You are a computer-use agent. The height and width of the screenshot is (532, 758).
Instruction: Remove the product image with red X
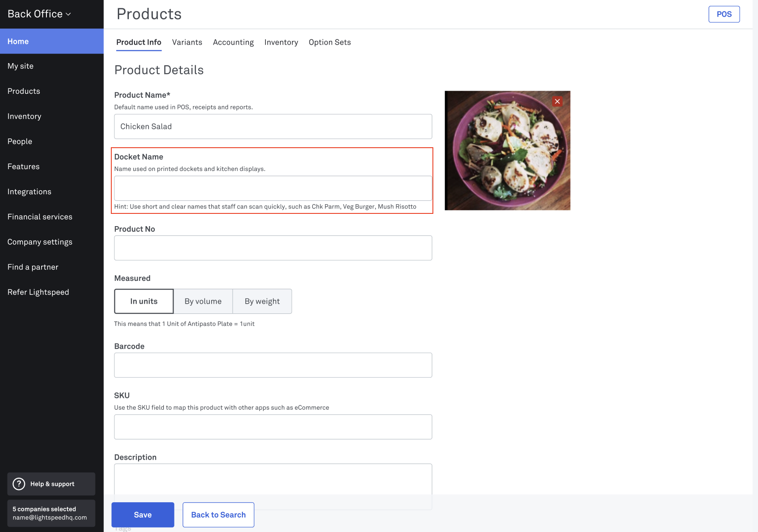coord(557,102)
